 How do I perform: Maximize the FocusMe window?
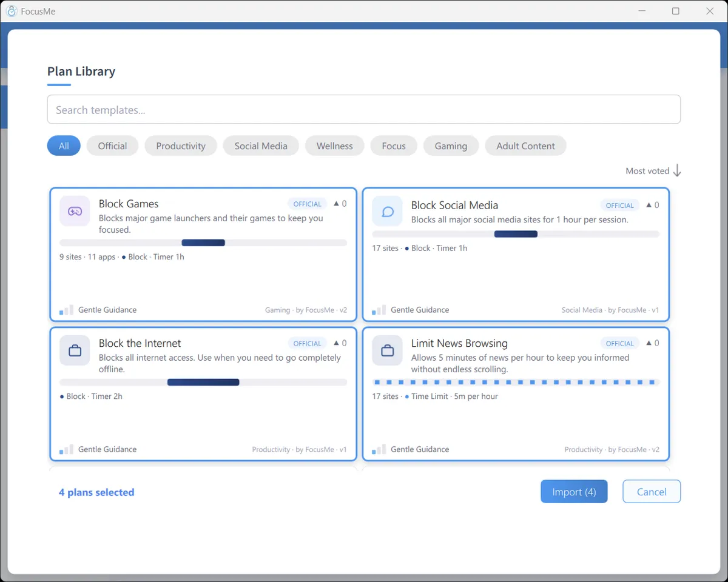coord(676,11)
